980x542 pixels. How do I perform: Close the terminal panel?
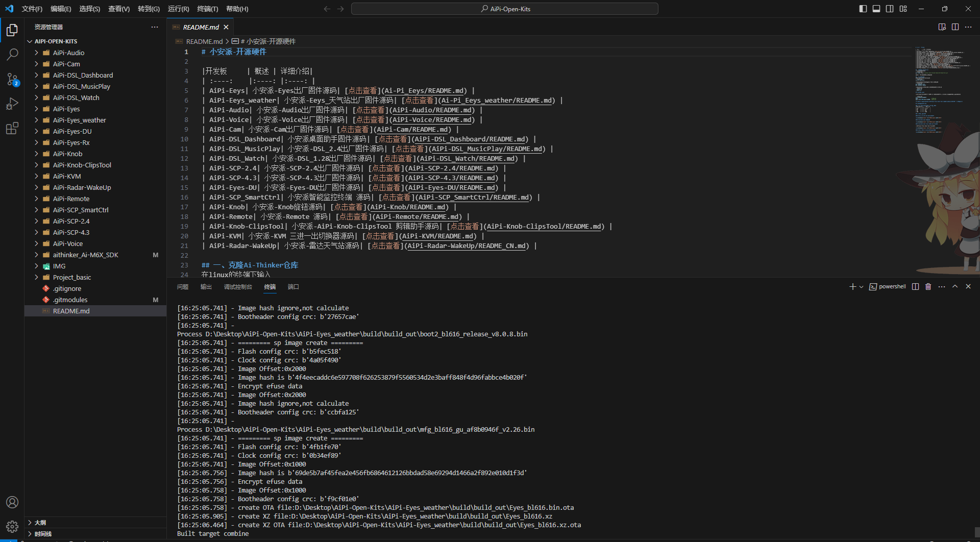968,287
